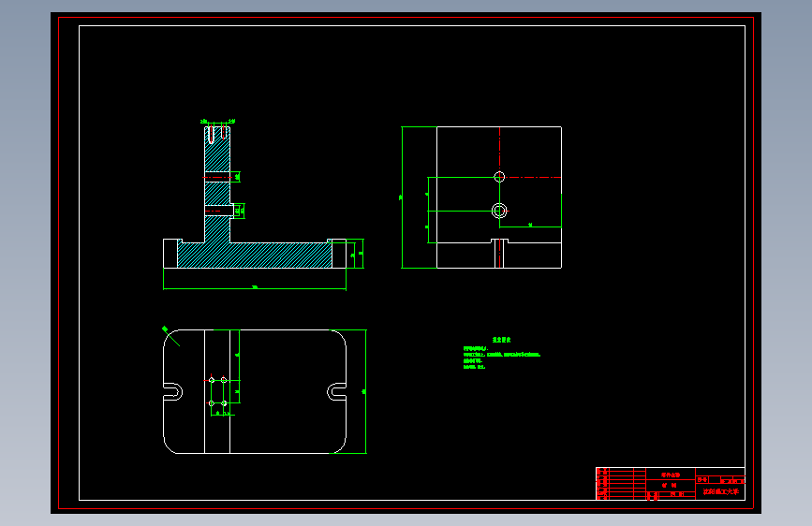812x526 pixels.
Task: Pick the left U-shaped slot in plan view
Action: [173, 391]
